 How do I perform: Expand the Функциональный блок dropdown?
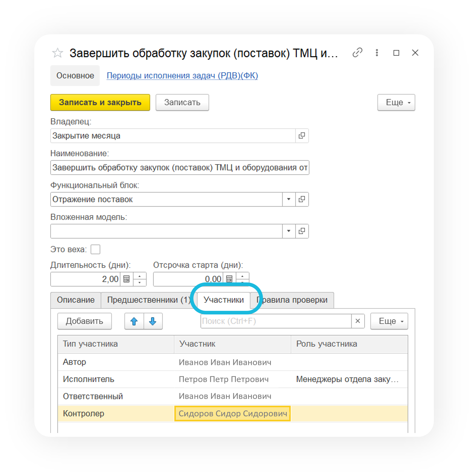289,199
